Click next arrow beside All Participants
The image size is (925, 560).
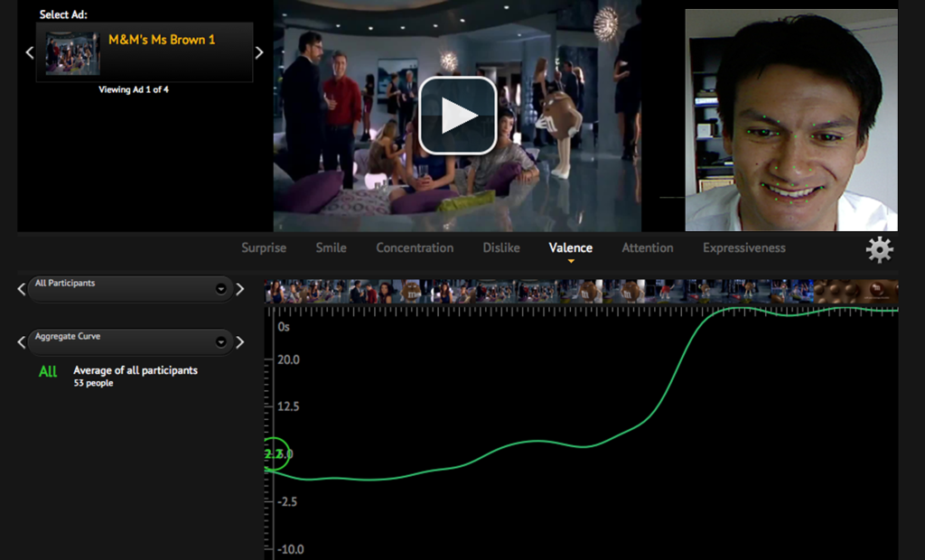[240, 289]
